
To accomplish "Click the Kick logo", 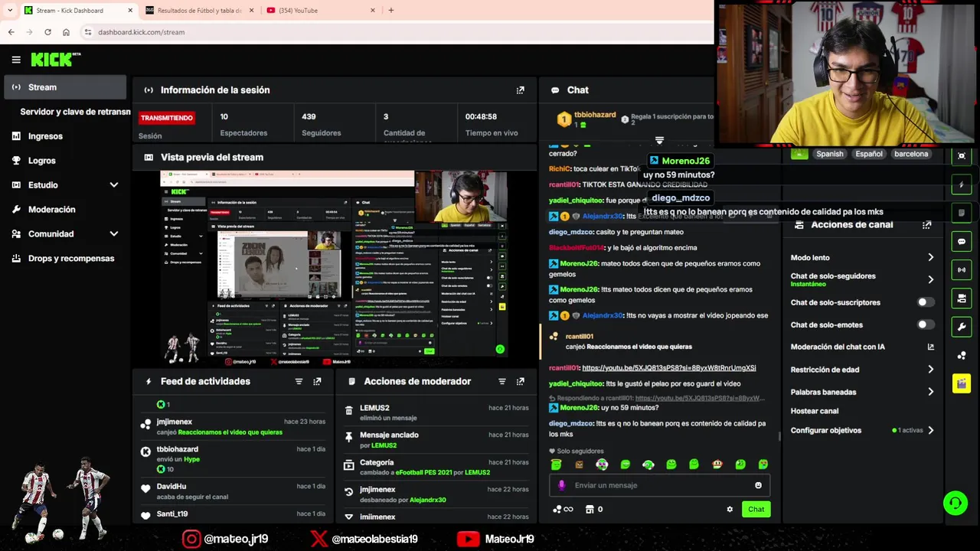I will click(55, 60).
